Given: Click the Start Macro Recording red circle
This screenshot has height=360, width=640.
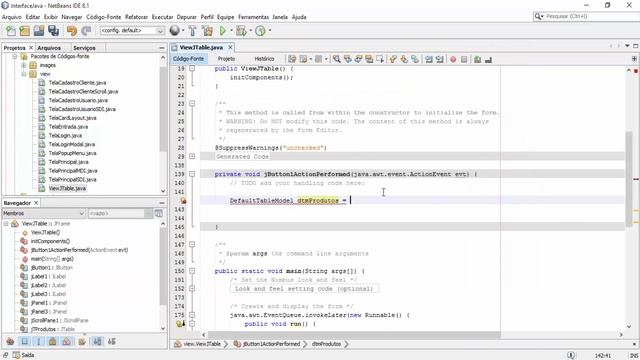Looking at the screenshot, I should (453, 60).
